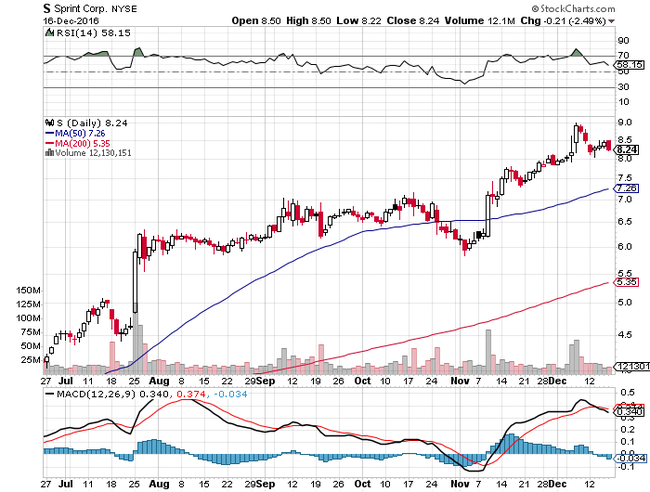Screen dimensions: 650x492
Task: Click the red 0.374 signal value in MACD legend
Action: (191, 394)
